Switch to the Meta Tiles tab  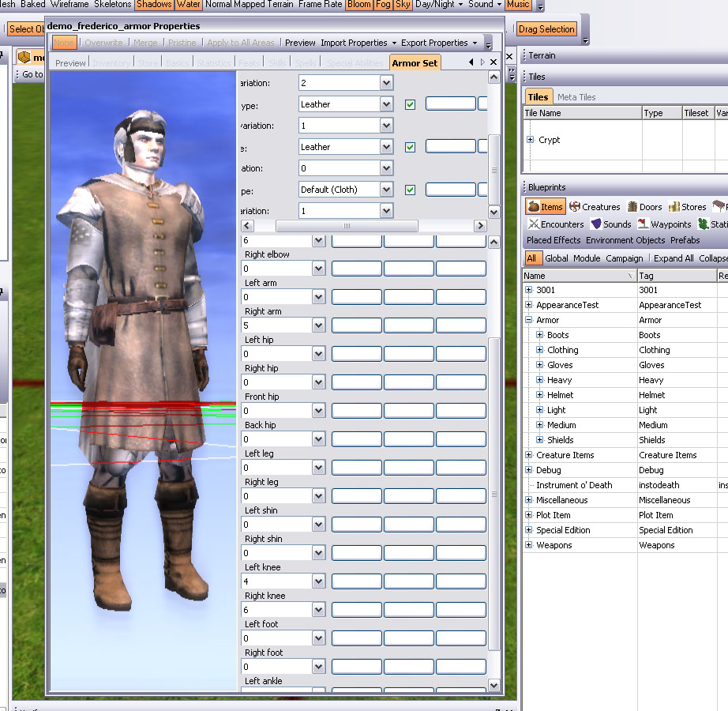tap(576, 97)
